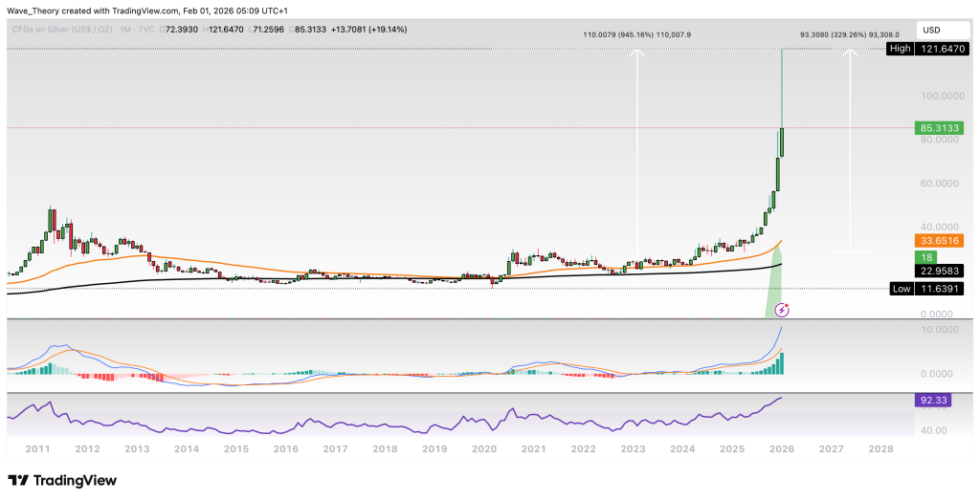Click the orange 33.6516 moving average label
The width and height of the screenshot is (980, 501).
click(x=939, y=240)
